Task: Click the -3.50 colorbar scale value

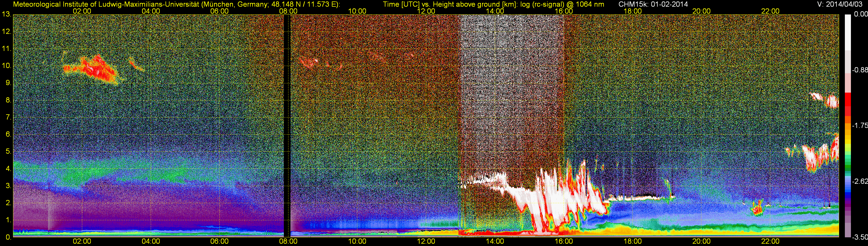Action: [860, 237]
